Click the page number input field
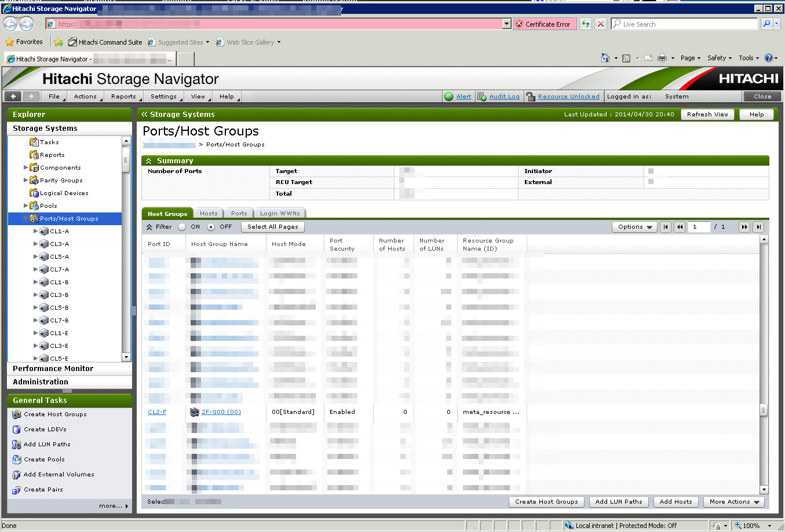Screen dimensions: 785x532 click(699, 227)
